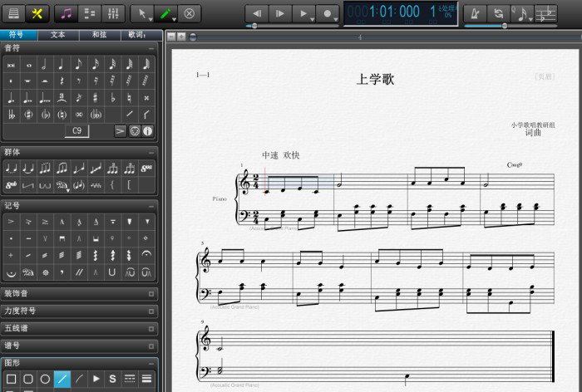Click the song title 上学歌
This screenshot has height=392, width=582.
pyautogui.click(x=375, y=80)
